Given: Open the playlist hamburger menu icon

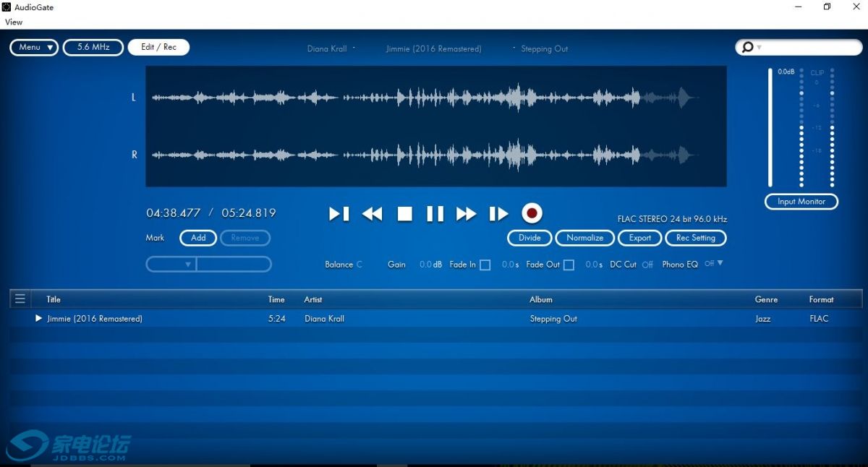Looking at the screenshot, I should (20, 299).
